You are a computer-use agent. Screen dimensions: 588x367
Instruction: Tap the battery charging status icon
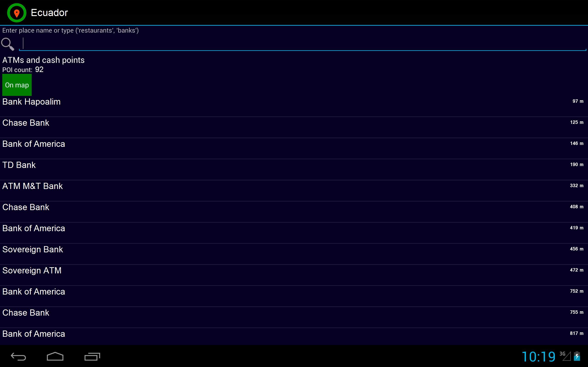point(577,356)
